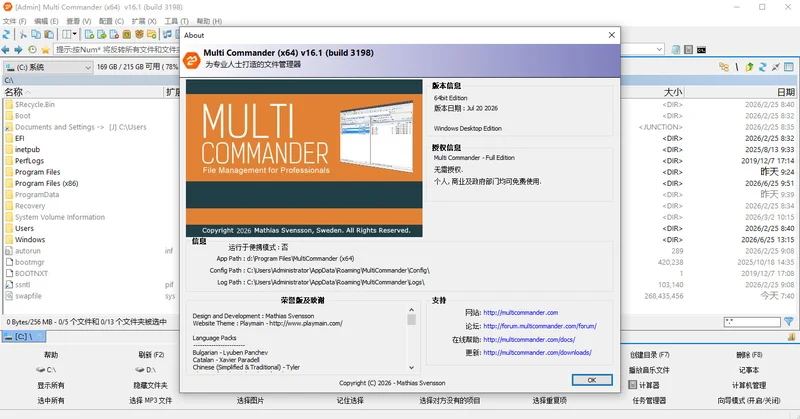Click the panel layout icon in toolbar

pos(67,35)
